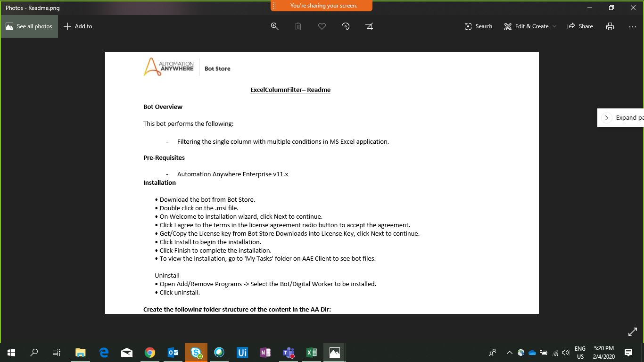644x362 pixels.
Task: Click the 'To view the installation' line
Action: click(x=265, y=258)
